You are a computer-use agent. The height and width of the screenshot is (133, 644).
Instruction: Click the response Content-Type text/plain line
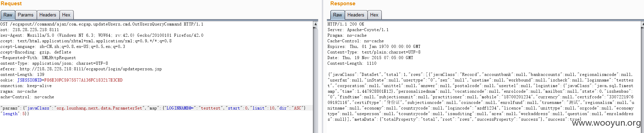(374, 52)
